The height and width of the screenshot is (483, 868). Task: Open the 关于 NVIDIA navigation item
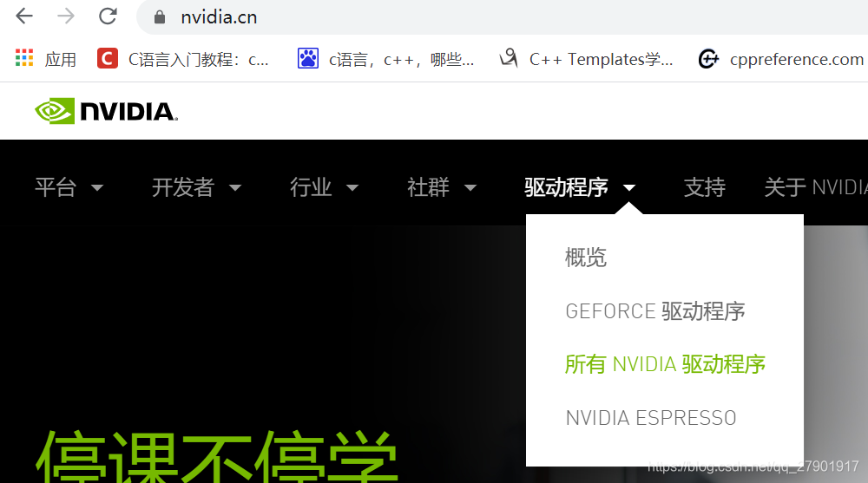[x=815, y=187]
